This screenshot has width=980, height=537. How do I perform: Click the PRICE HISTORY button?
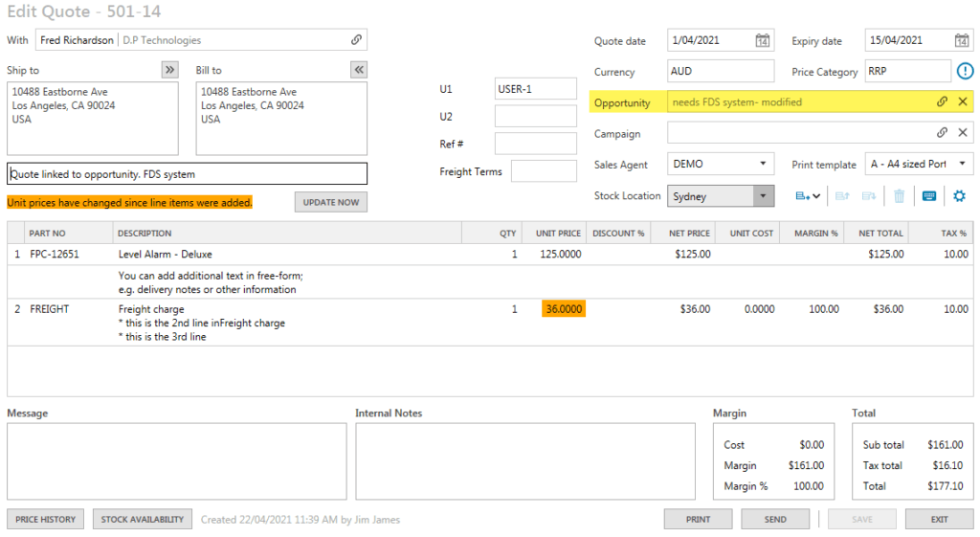coord(45,519)
